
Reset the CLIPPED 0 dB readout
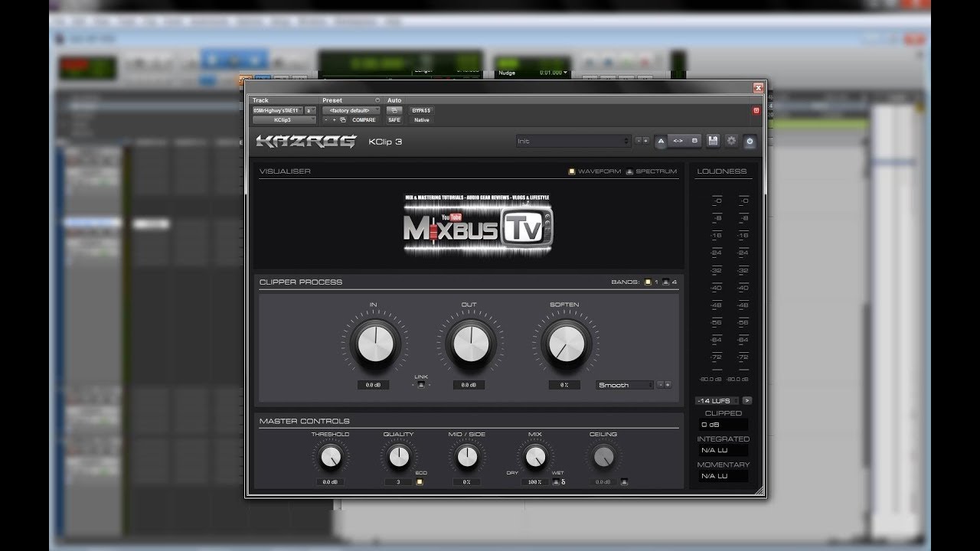[x=724, y=425]
